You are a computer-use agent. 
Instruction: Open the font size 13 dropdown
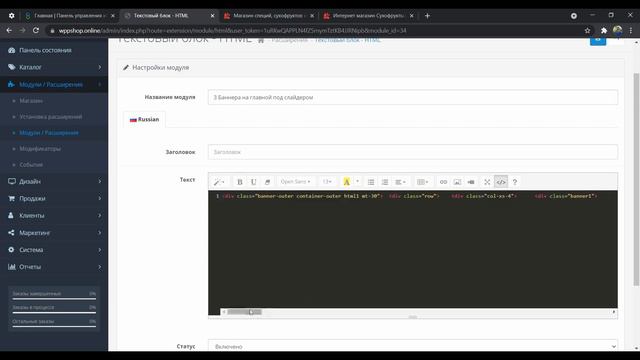327,182
